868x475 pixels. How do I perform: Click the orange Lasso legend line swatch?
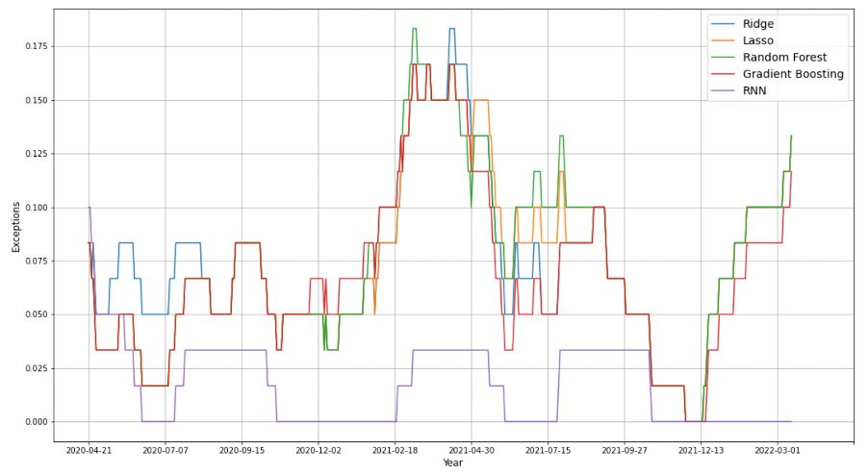[723, 41]
